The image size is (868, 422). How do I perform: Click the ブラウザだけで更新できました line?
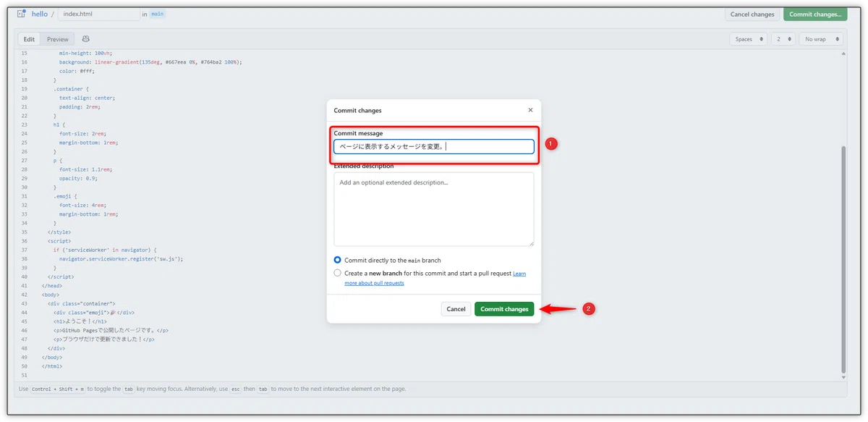(x=104, y=339)
